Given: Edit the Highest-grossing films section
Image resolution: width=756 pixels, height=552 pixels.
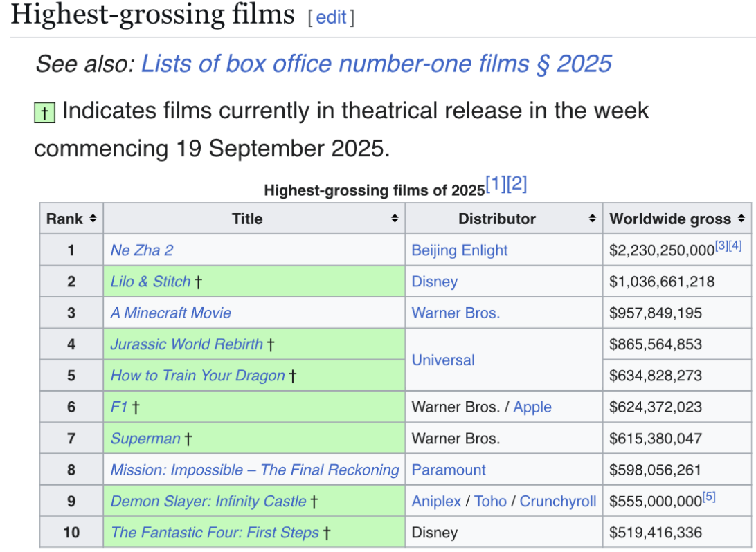Looking at the screenshot, I should coord(331,17).
